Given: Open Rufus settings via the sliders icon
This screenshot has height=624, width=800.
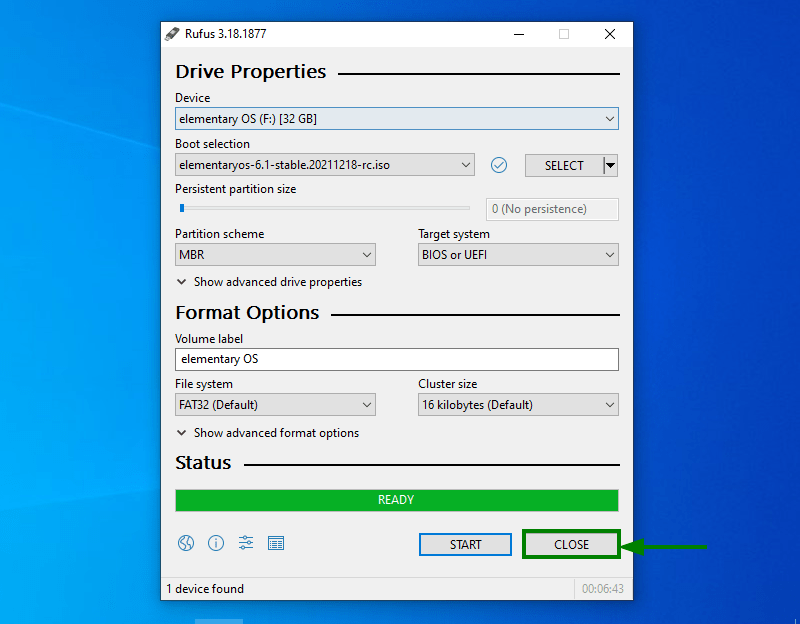Looking at the screenshot, I should coord(246,543).
